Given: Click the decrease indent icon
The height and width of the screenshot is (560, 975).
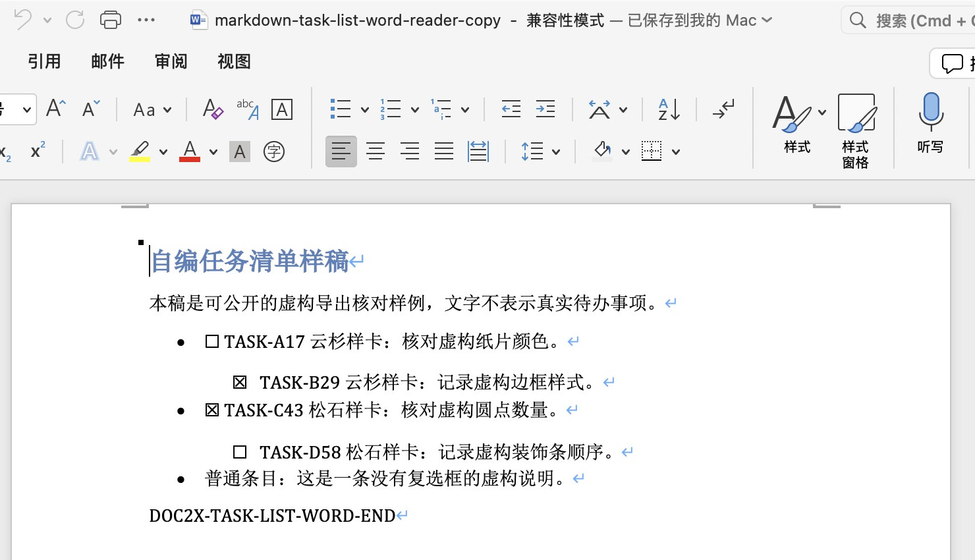Looking at the screenshot, I should pos(511,109).
